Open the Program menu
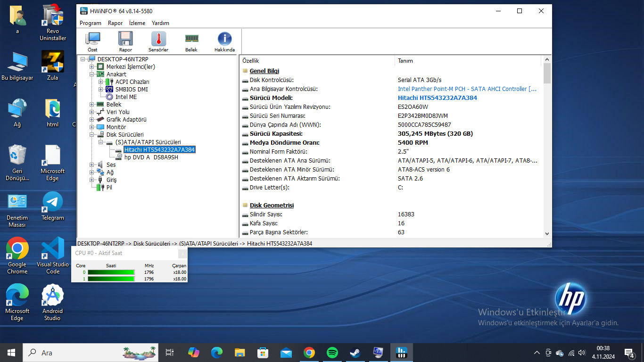 pyautogui.click(x=91, y=23)
